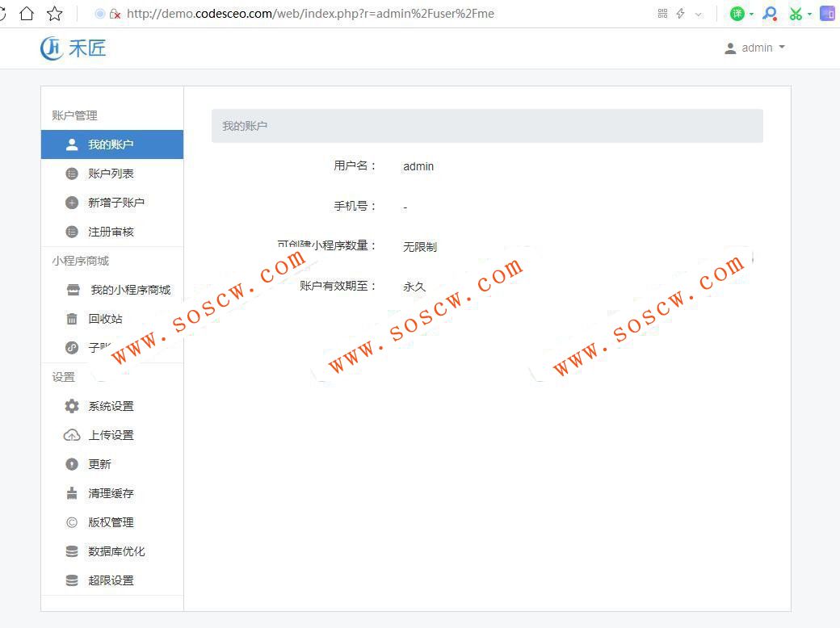Open 更新 in sidebar

point(112,464)
